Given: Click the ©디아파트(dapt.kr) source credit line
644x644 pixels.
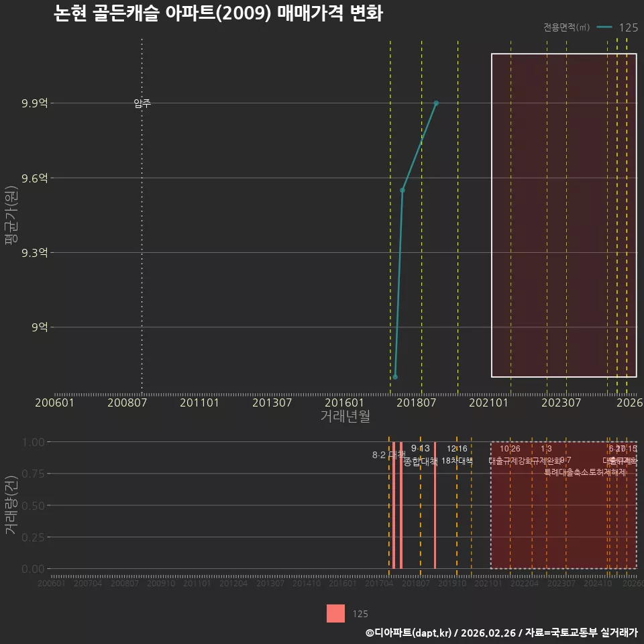Looking at the screenshot, I should point(502,633).
